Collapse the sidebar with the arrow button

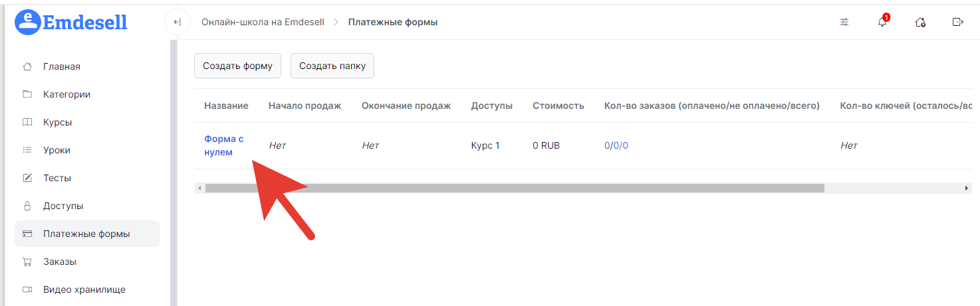point(177,22)
